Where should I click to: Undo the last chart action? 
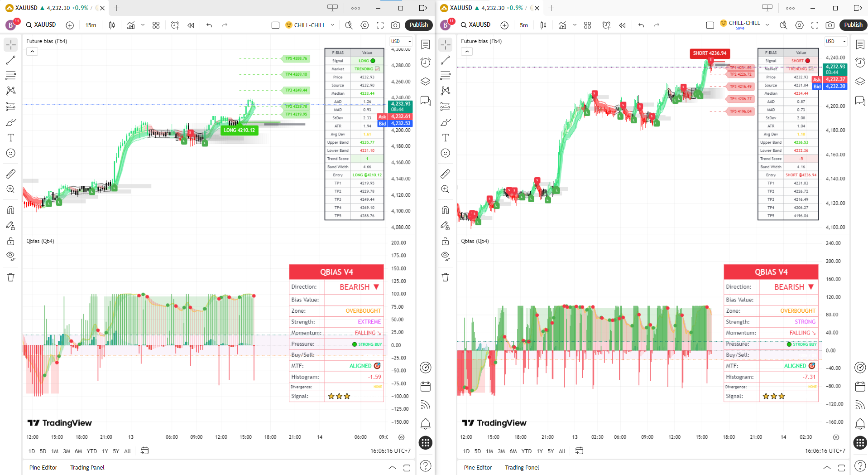click(209, 25)
